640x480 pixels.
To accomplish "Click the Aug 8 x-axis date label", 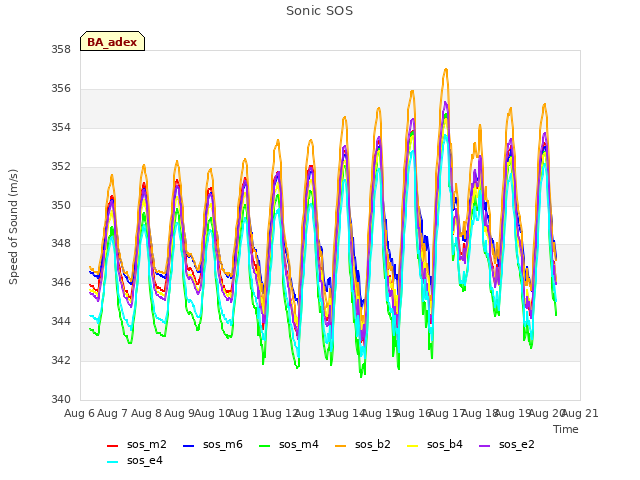I will coord(146,413).
